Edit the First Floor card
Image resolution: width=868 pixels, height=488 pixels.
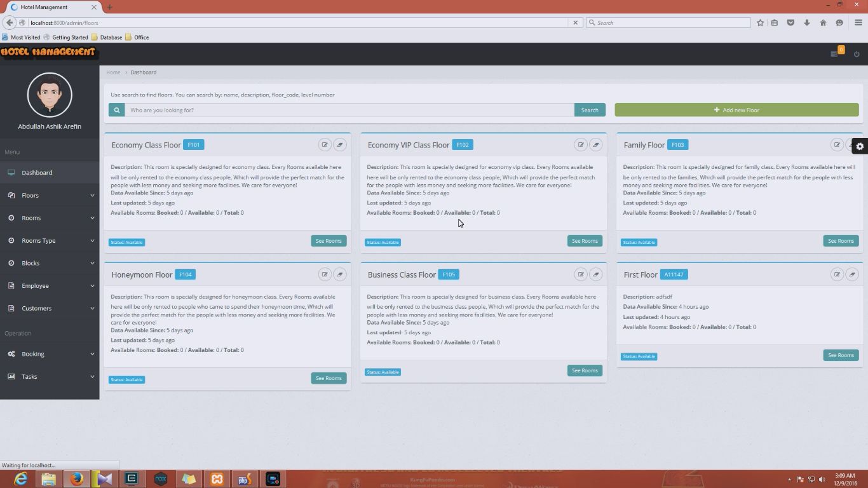837,274
